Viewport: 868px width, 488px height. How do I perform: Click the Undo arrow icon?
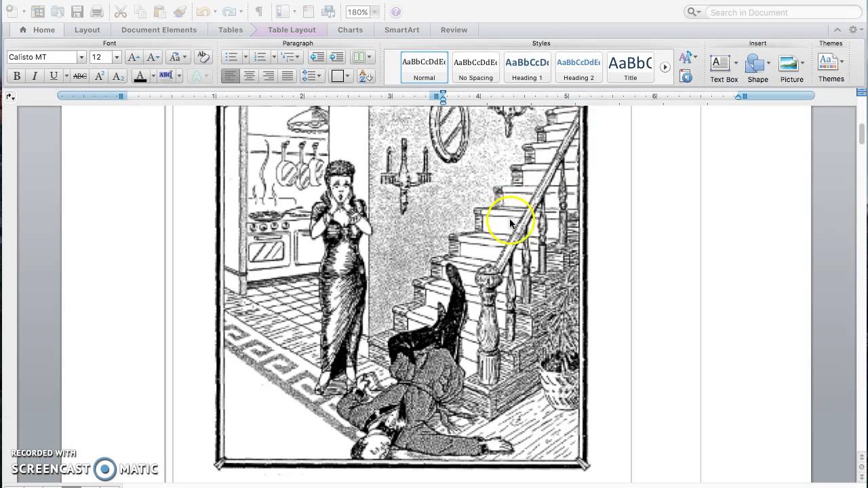pos(203,12)
